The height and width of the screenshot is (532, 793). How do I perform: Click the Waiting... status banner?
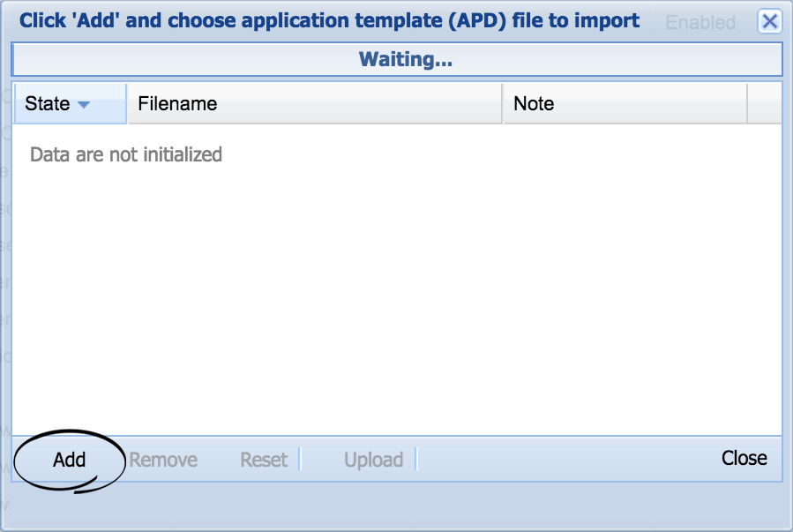click(404, 59)
